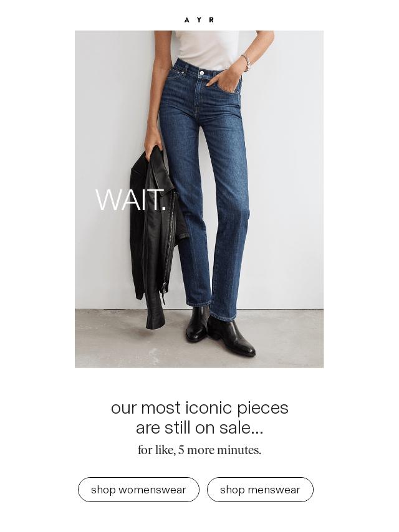Viewport: 399px width, 532px height.
Task: Click the headline 'our most iconic pieces'
Action: 199,407
